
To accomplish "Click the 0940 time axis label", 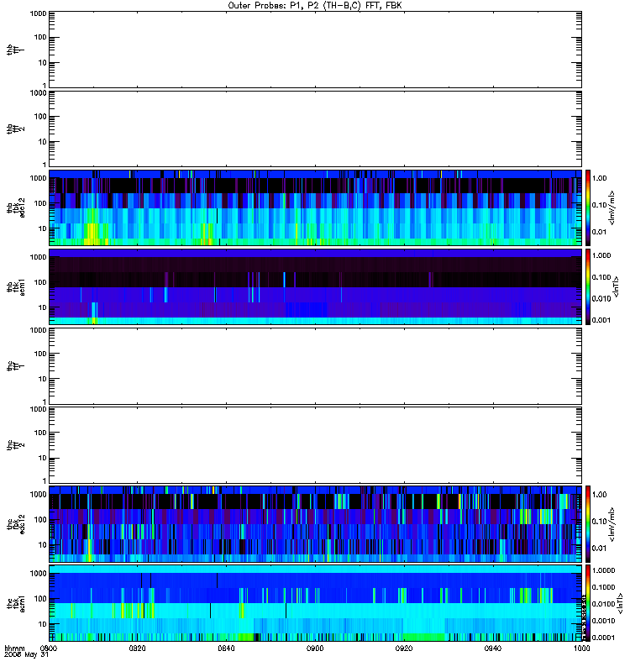I will pyautogui.click(x=493, y=648).
